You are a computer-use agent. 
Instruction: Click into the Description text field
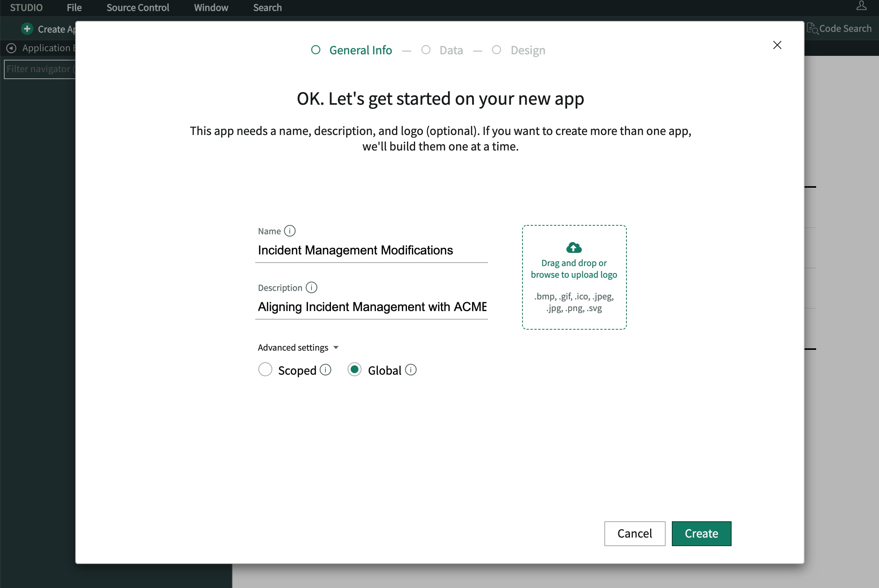click(372, 307)
